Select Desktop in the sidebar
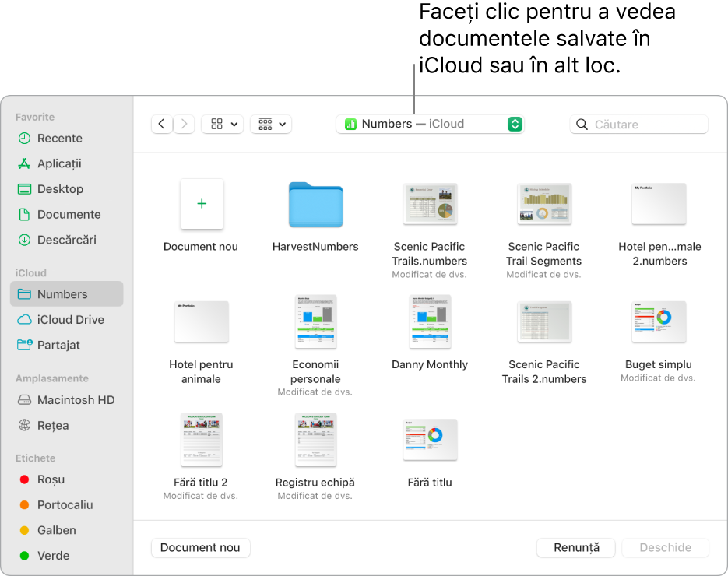 pos(67,189)
